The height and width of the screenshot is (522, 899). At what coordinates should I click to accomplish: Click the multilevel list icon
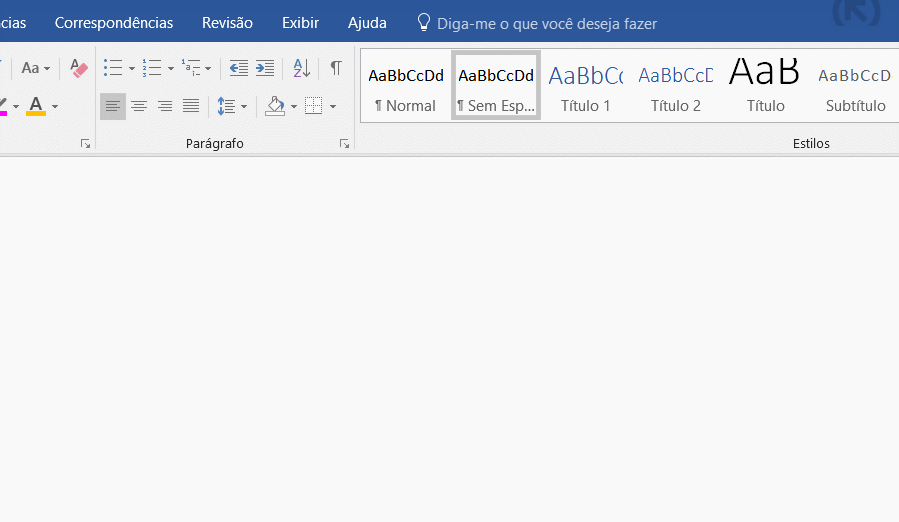[191, 68]
